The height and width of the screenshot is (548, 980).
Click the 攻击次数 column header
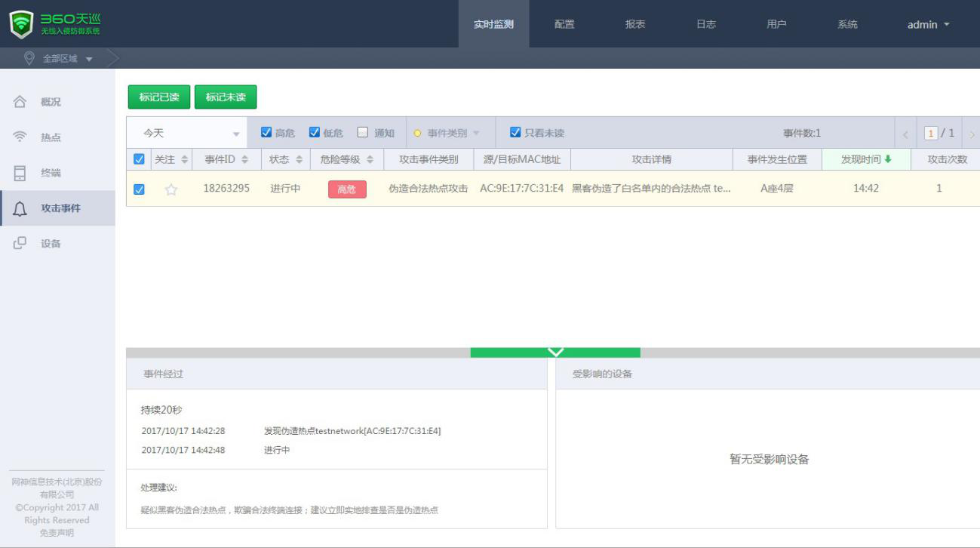point(947,159)
